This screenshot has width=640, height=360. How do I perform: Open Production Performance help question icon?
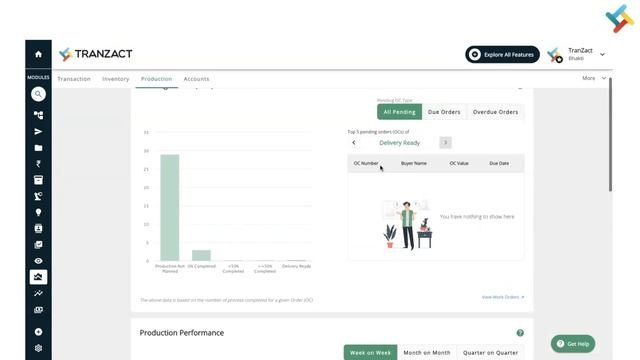click(x=520, y=333)
